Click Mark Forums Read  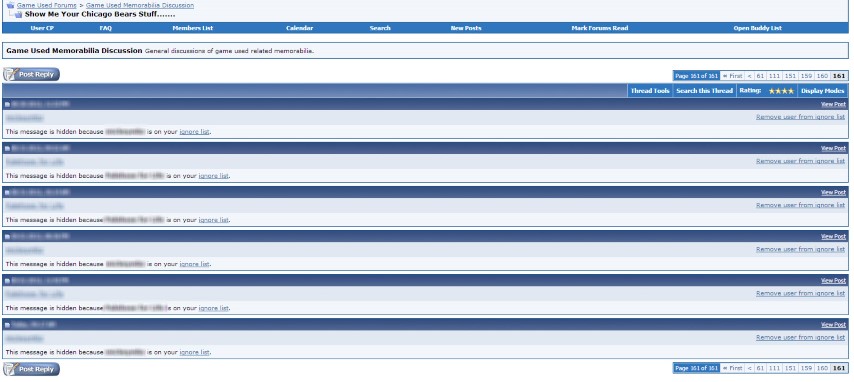pyautogui.click(x=600, y=28)
